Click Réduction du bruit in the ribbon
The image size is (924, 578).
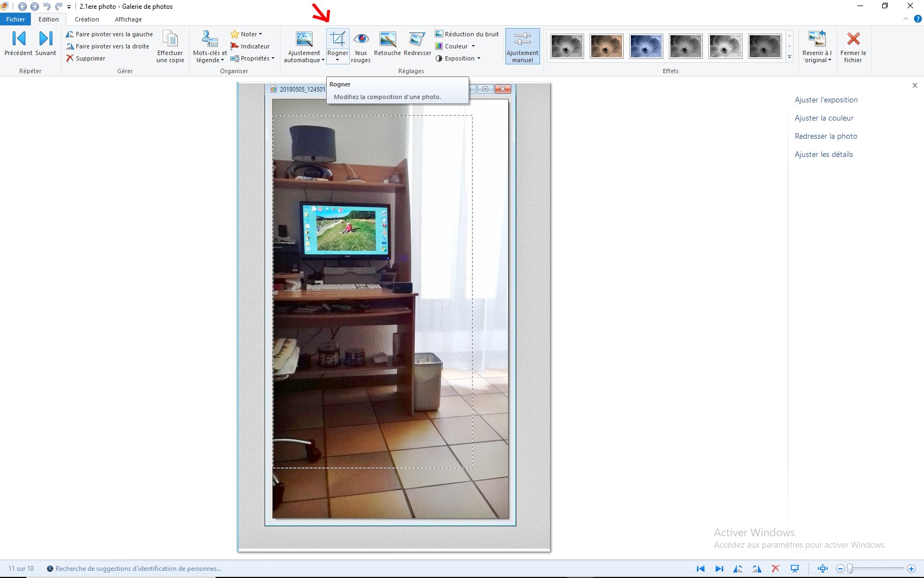point(467,34)
